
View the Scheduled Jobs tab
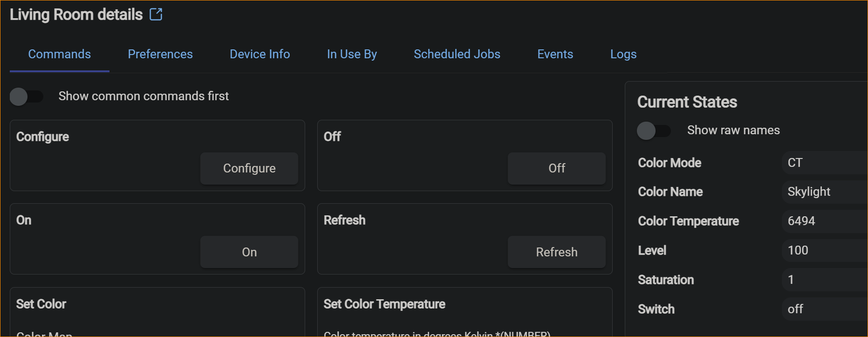pos(457,55)
